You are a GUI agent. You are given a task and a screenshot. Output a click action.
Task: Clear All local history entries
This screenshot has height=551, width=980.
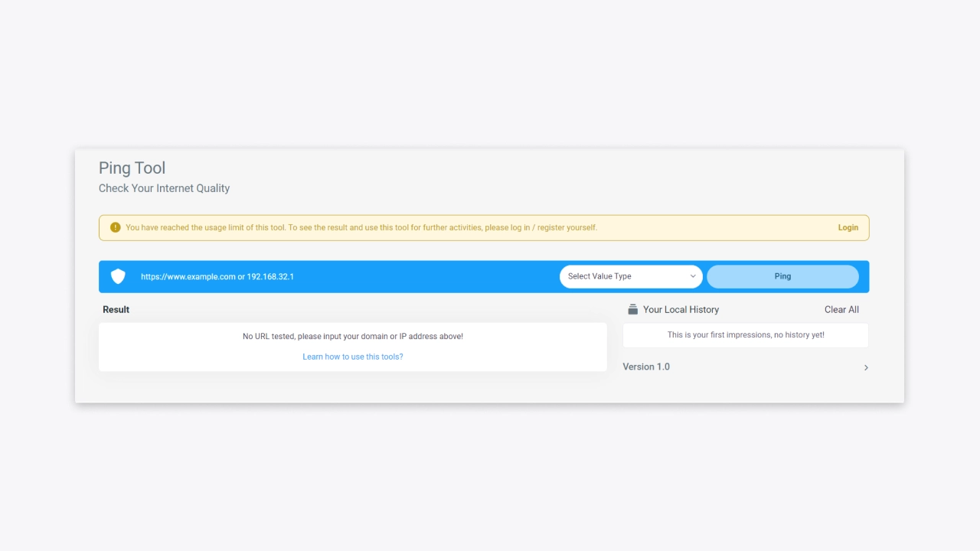(x=841, y=310)
